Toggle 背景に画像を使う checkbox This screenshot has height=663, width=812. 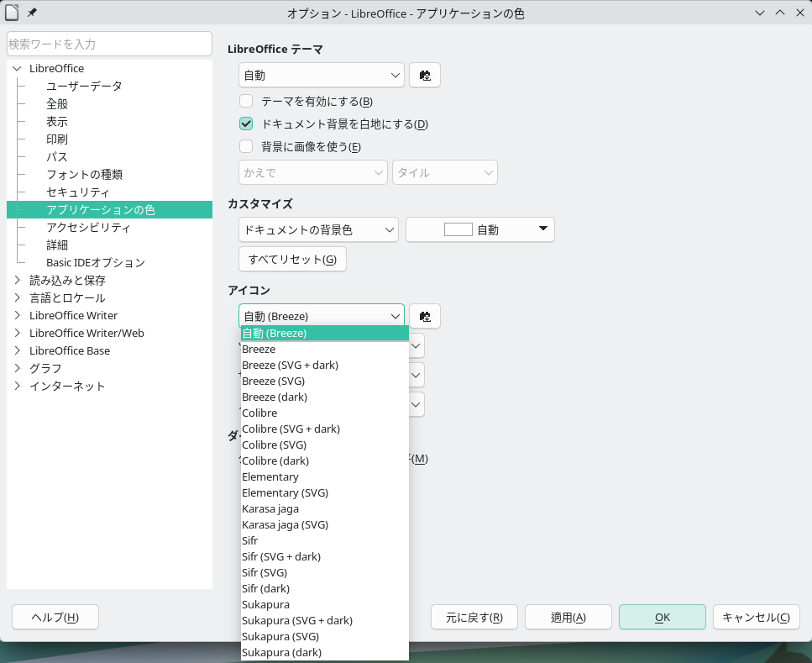pyautogui.click(x=246, y=147)
